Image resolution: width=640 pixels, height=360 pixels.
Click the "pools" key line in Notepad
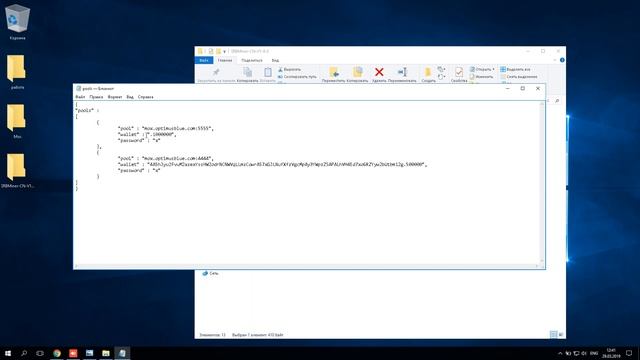pyautogui.click(x=87, y=111)
